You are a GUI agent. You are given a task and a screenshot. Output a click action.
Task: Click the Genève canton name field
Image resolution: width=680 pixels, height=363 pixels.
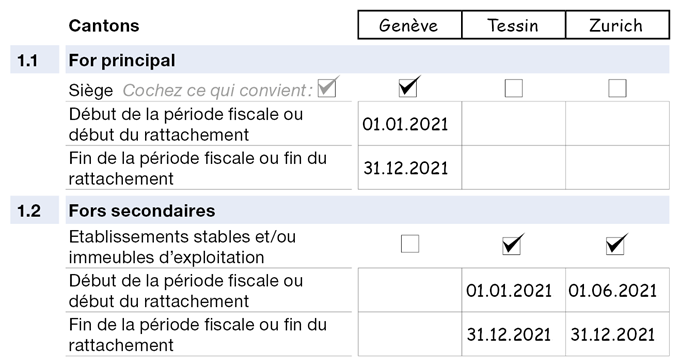click(x=410, y=25)
